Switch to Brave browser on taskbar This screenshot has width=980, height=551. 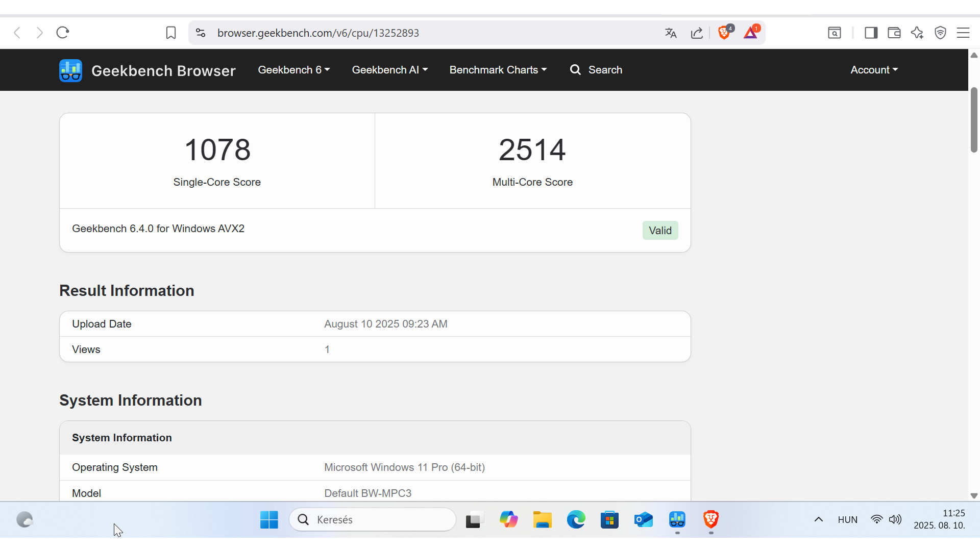pos(711,520)
